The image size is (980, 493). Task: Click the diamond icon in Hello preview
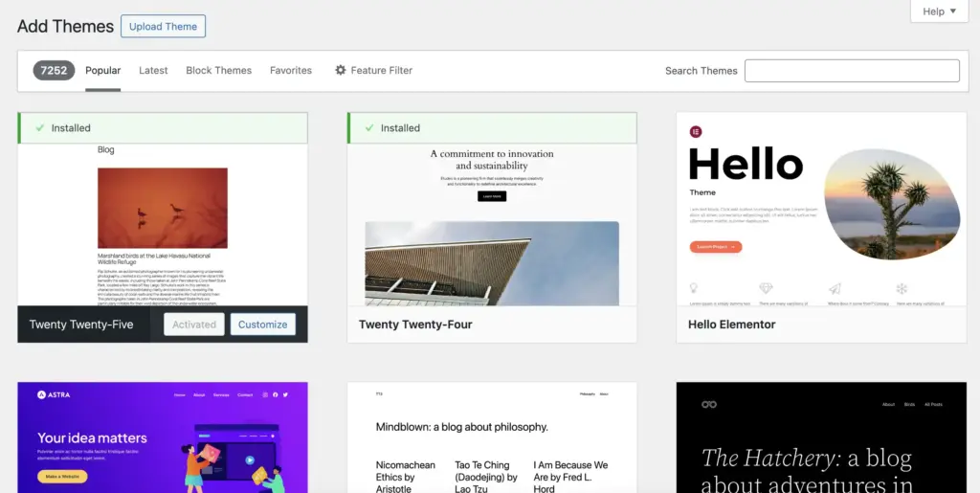766,288
